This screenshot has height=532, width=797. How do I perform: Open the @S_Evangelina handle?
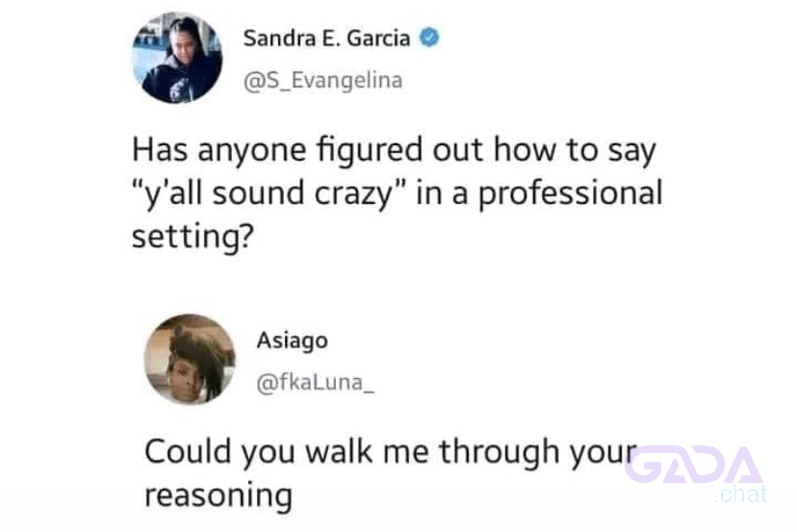coord(323,81)
